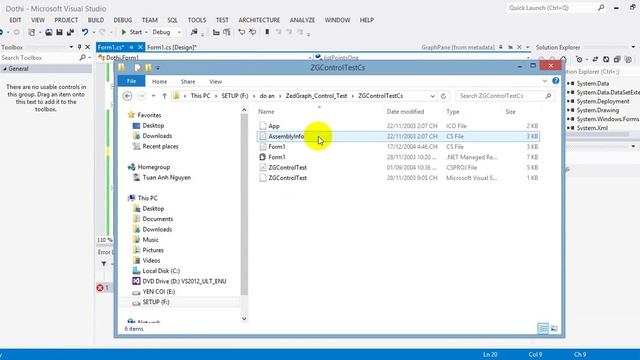This screenshot has height=360, width=640.
Task: Open the ANALYZE menu
Action: [x=302, y=20]
